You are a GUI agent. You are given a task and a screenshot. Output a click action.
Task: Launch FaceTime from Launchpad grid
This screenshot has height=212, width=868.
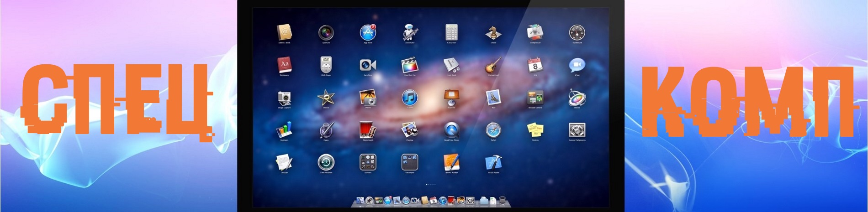(x=368, y=65)
